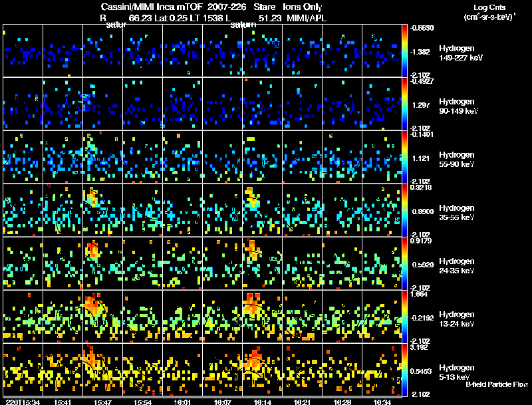Viewport: 532px width, 405px height.
Task: Click the 16:14 time label
Action: tap(262, 402)
